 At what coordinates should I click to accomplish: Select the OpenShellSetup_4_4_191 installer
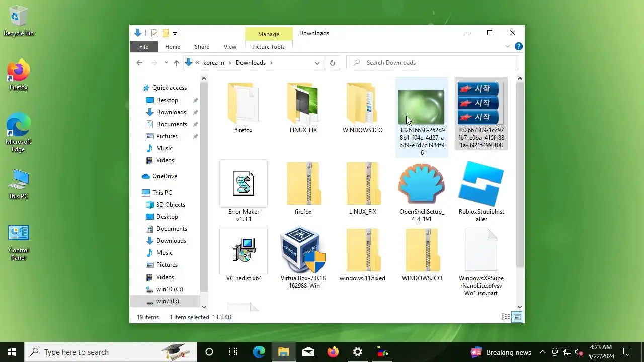(x=422, y=192)
